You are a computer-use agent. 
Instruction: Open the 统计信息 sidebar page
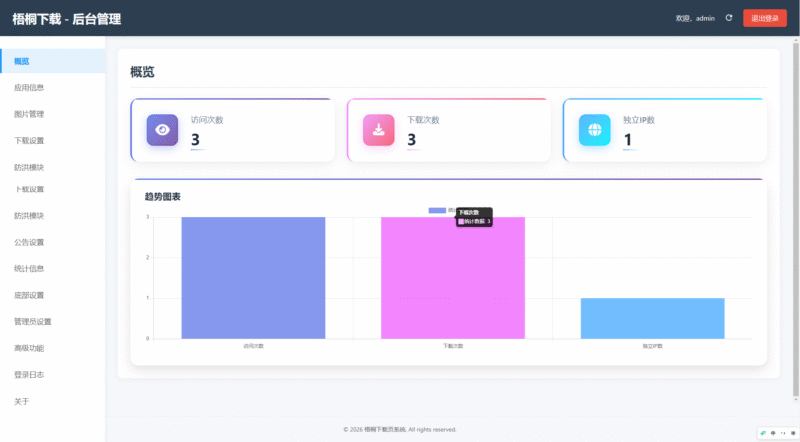29,268
